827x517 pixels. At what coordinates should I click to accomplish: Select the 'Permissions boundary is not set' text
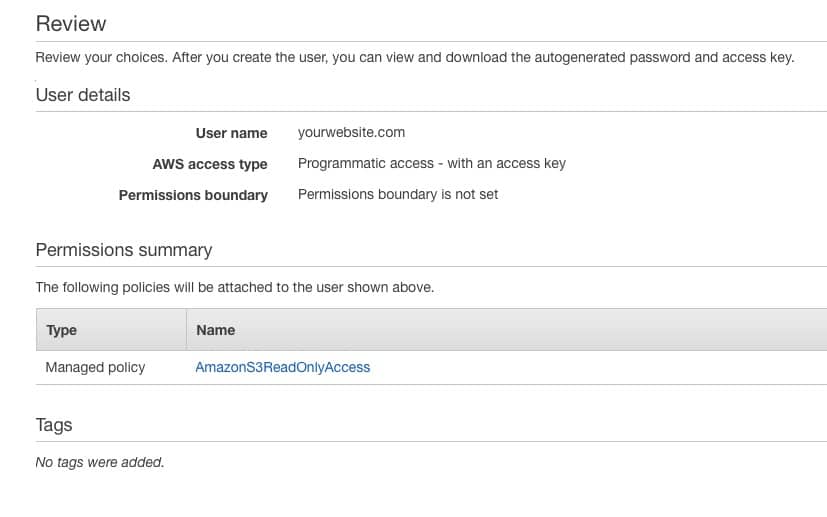point(398,195)
